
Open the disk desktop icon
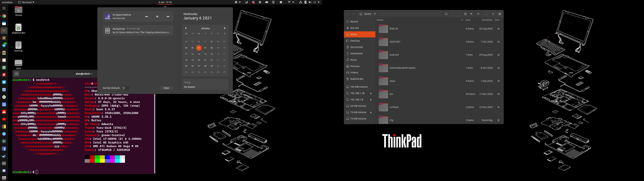click(18, 65)
